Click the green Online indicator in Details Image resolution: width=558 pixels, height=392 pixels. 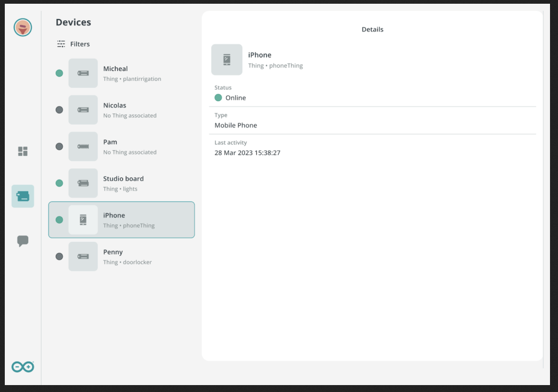[x=218, y=97]
